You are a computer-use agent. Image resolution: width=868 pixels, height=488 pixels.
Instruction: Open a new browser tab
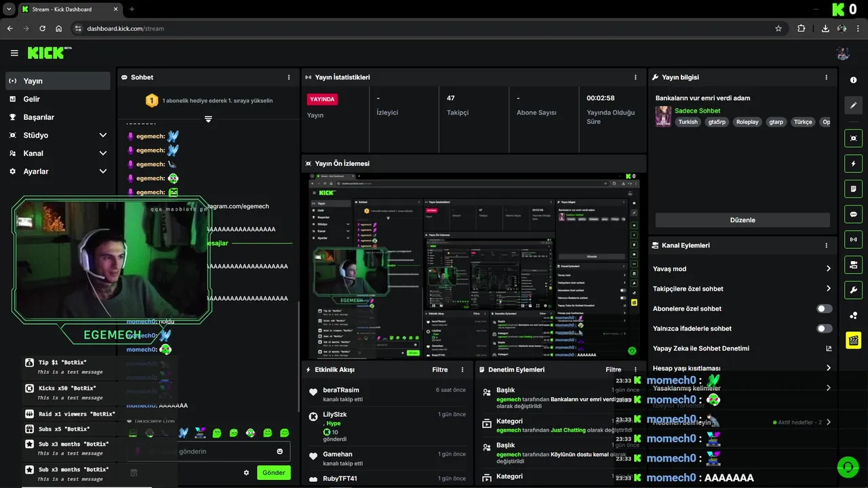(x=132, y=9)
